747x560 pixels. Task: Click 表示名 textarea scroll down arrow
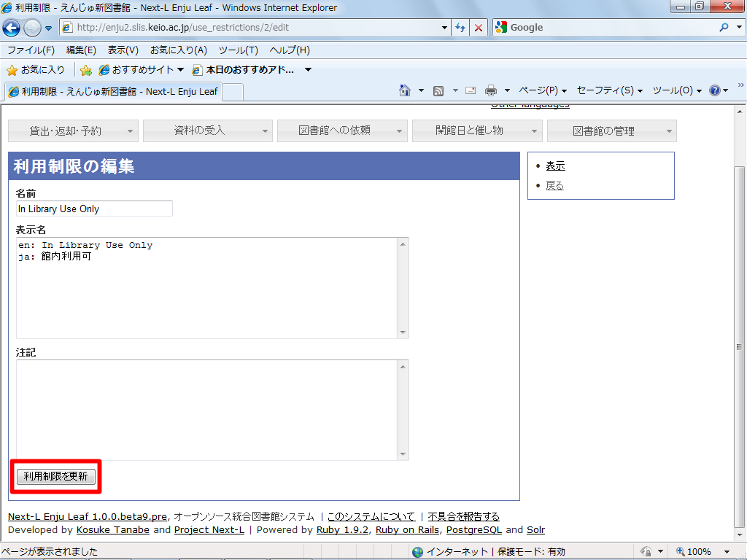coord(403,332)
